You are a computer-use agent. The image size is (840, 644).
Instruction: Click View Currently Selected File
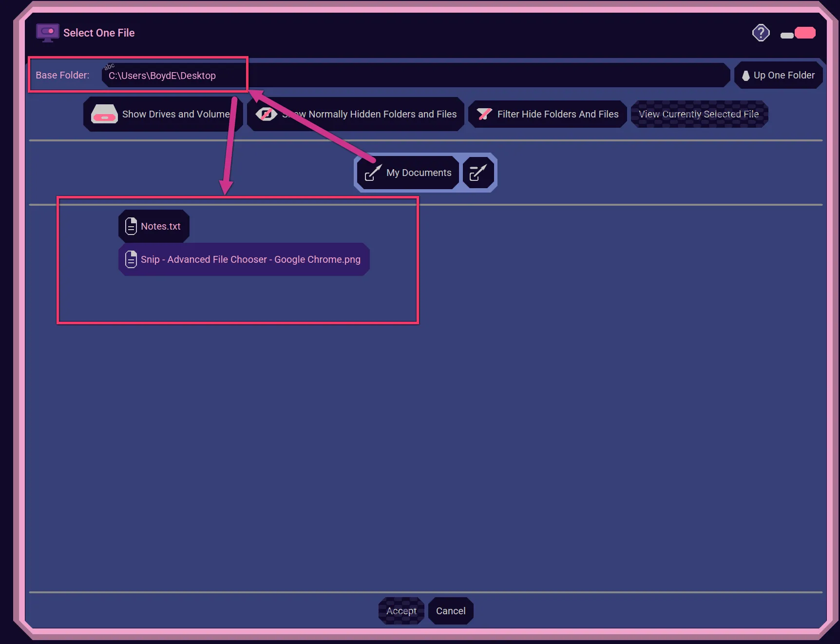(699, 114)
